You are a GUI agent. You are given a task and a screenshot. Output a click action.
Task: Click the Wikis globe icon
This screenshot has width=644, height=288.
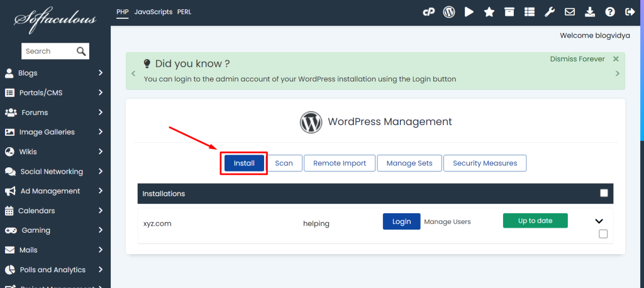coord(9,152)
